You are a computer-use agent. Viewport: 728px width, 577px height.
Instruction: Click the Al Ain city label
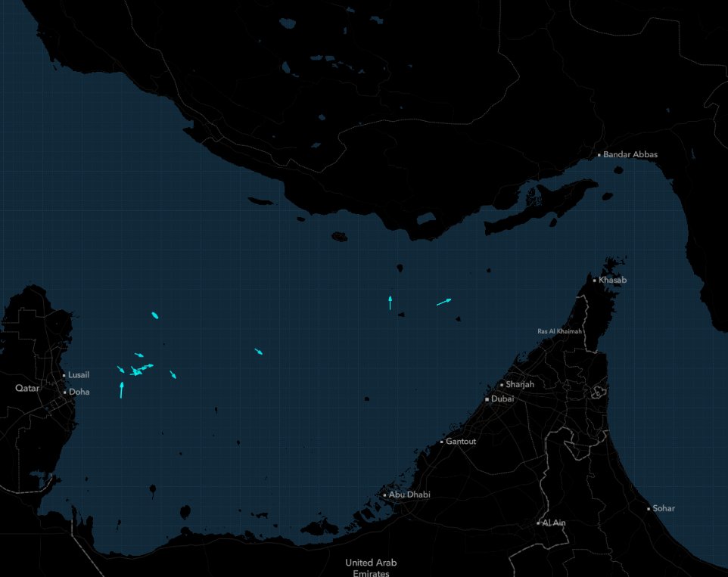coord(554,523)
